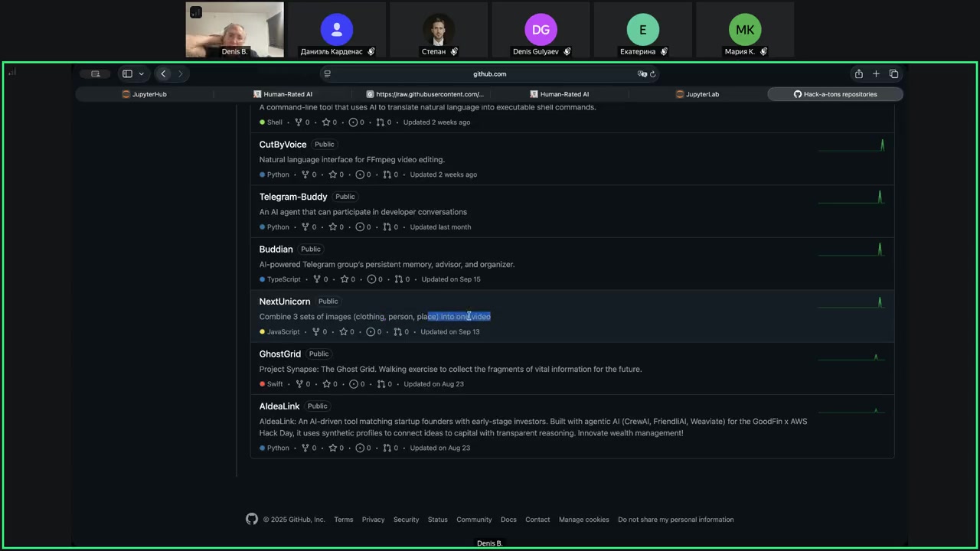Expand the sidebar tab group dropdown arrow
The height and width of the screenshot is (551, 980).
(x=141, y=74)
